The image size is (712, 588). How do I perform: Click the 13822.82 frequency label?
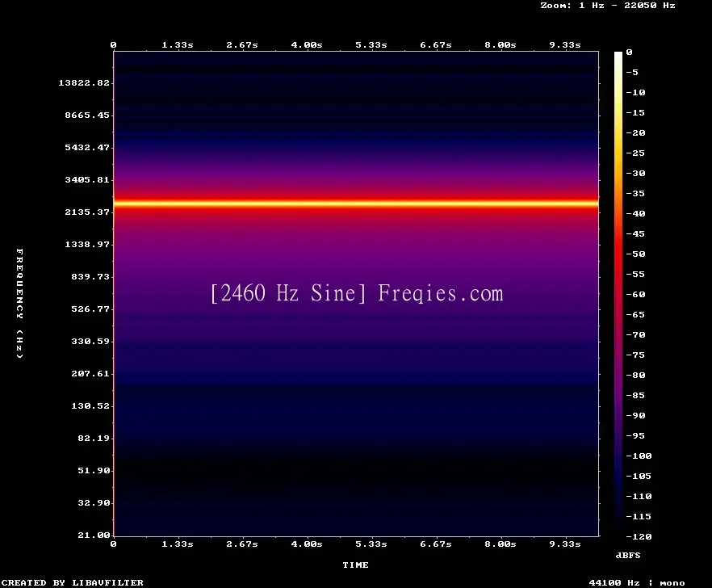click(84, 82)
